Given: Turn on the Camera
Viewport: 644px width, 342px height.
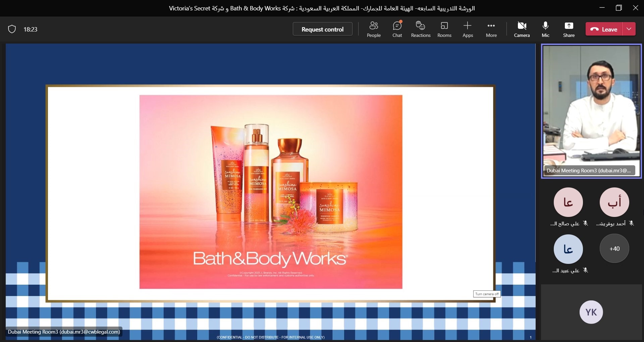Looking at the screenshot, I should pos(522,29).
